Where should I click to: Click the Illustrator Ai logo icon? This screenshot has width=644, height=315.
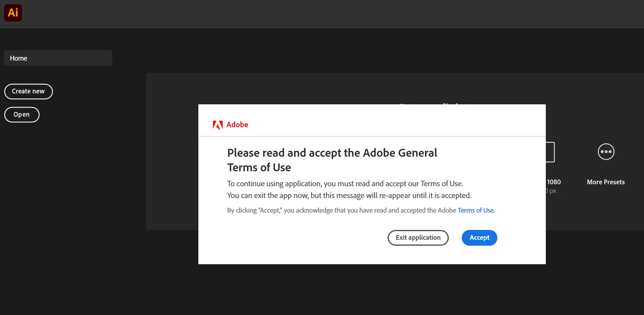pyautogui.click(x=13, y=13)
